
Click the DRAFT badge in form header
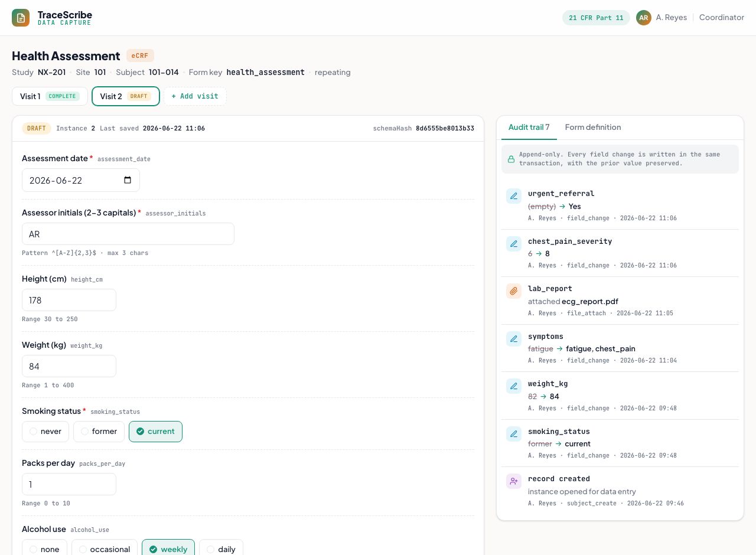point(37,128)
